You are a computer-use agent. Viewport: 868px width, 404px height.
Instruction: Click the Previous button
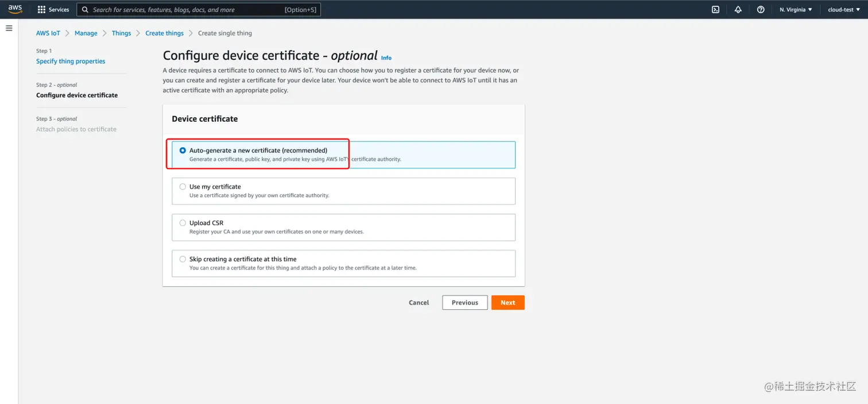[x=465, y=303]
